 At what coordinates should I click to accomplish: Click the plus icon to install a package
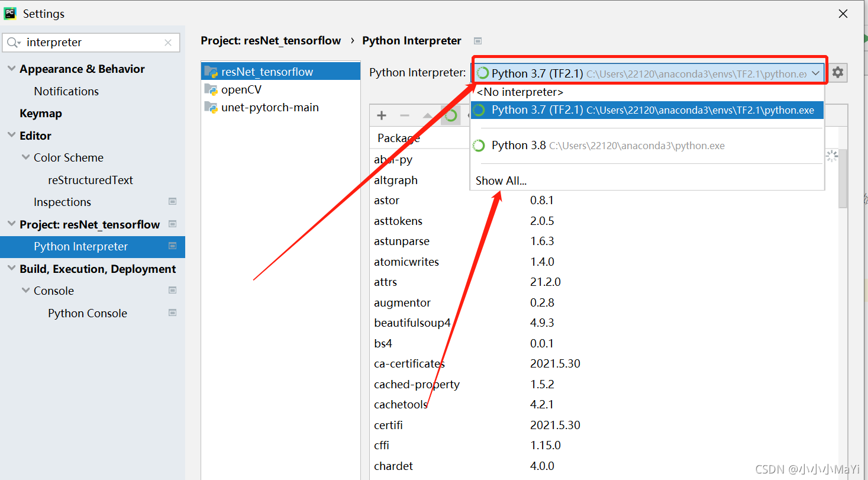(x=382, y=115)
